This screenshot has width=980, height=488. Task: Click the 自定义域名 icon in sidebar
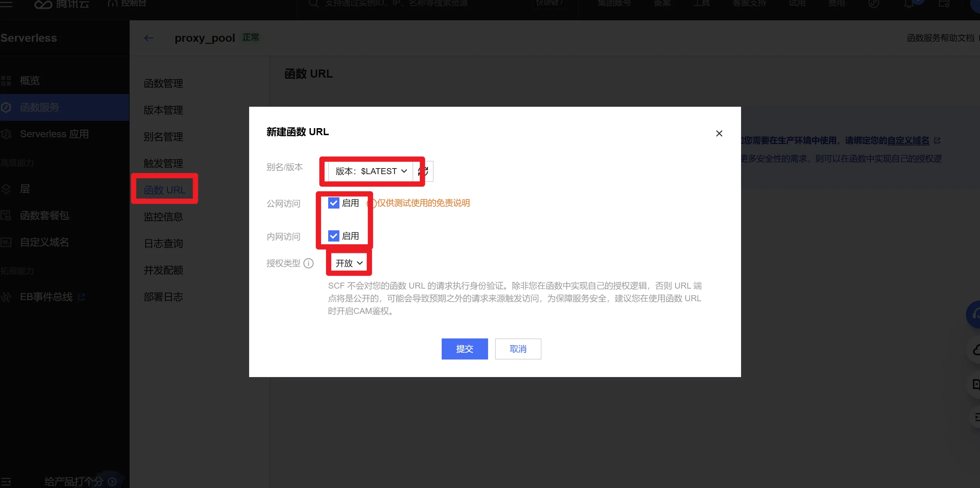tap(6, 243)
